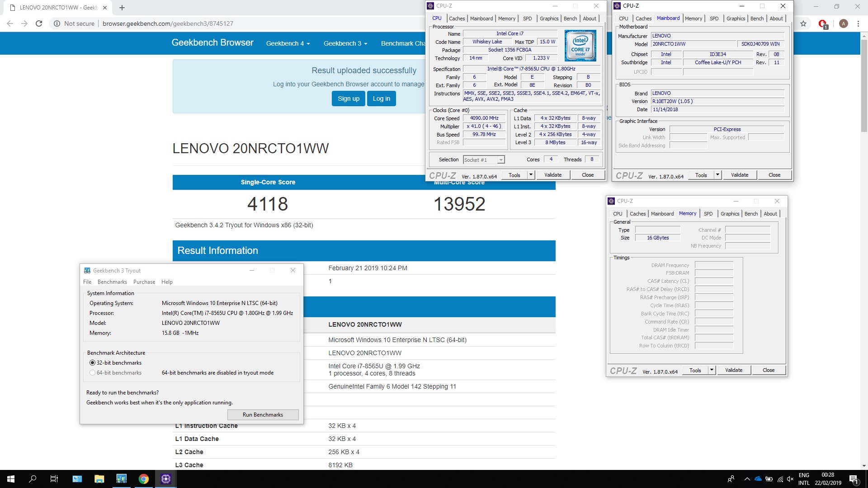Expand Tools dropdown arrow in CPU window

pyautogui.click(x=531, y=175)
